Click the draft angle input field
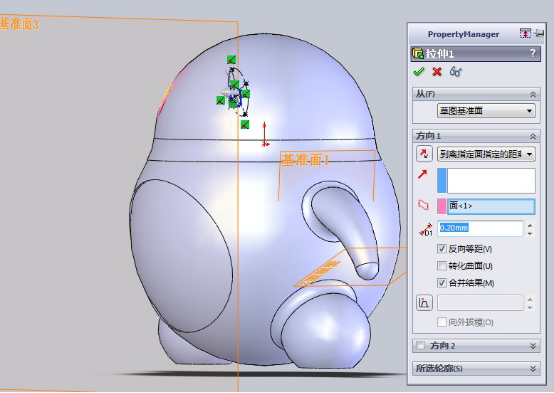This screenshot has width=554, height=393. (480, 303)
